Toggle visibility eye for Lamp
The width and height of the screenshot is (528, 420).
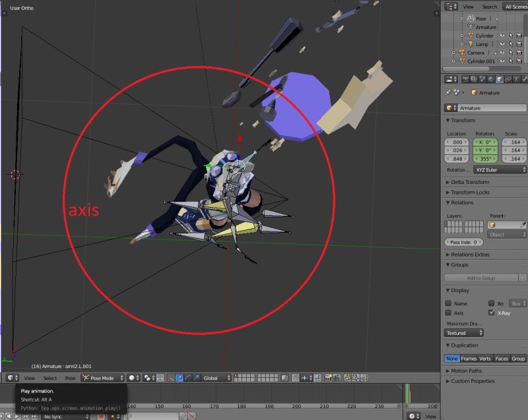(x=502, y=44)
